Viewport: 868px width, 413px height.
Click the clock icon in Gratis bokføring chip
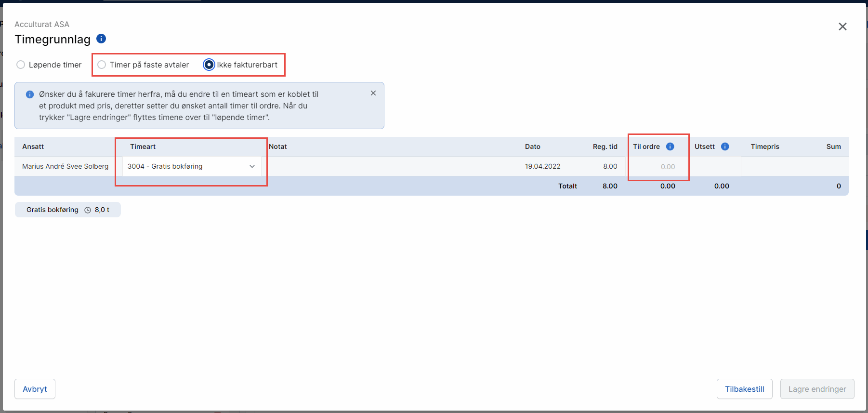click(x=88, y=210)
